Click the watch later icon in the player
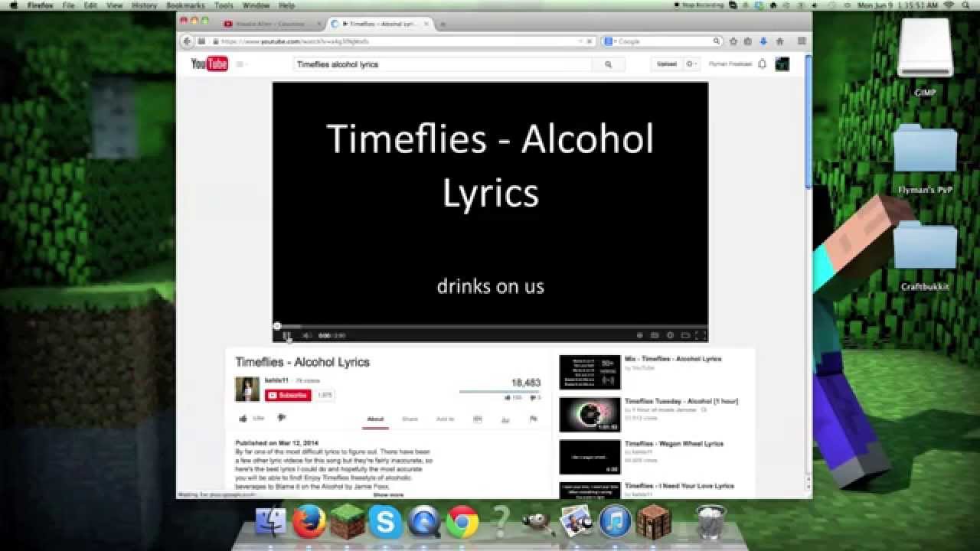 639,335
